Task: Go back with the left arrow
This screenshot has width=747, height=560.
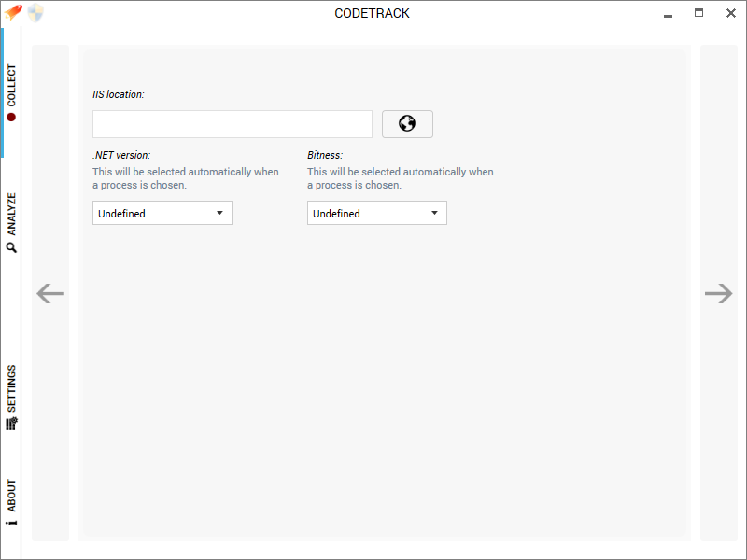Action: pyautogui.click(x=50, y=293)
